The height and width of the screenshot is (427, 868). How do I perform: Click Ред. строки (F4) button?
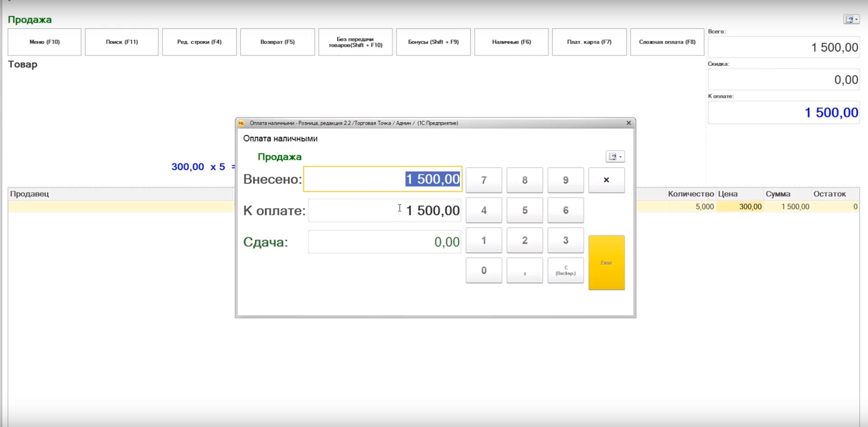click(x=199, y=42)
